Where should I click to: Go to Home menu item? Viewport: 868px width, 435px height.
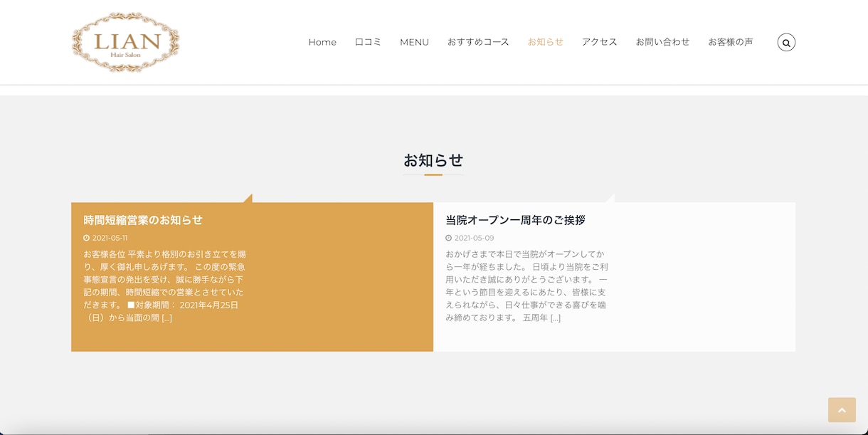pyautogui.click(x=322, y=42)
